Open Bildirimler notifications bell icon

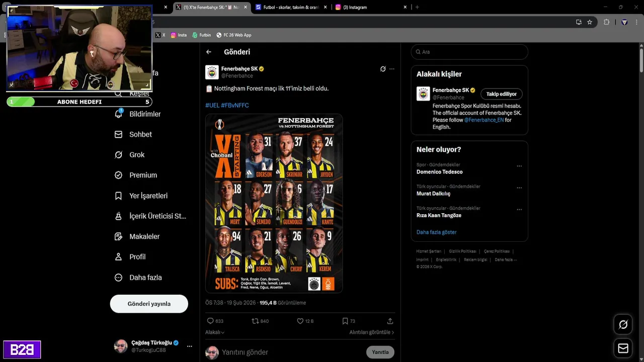pos(118,114)
